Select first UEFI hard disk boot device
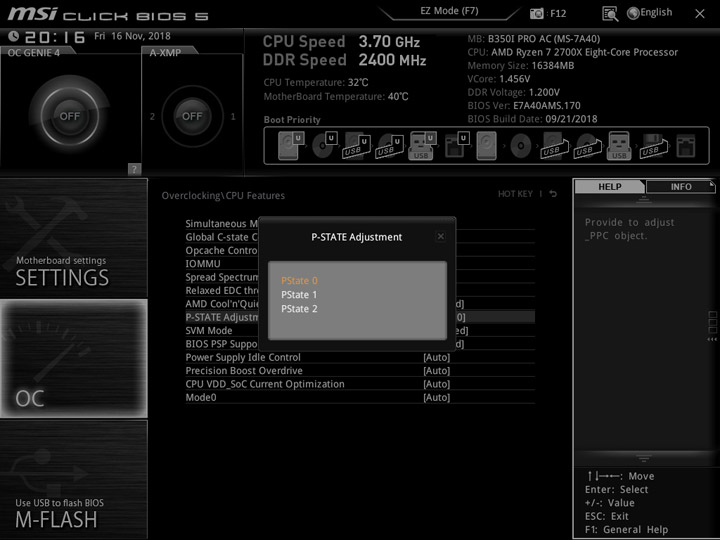The height and width of the screenshot is (540, 720). (x=291, y=146)
